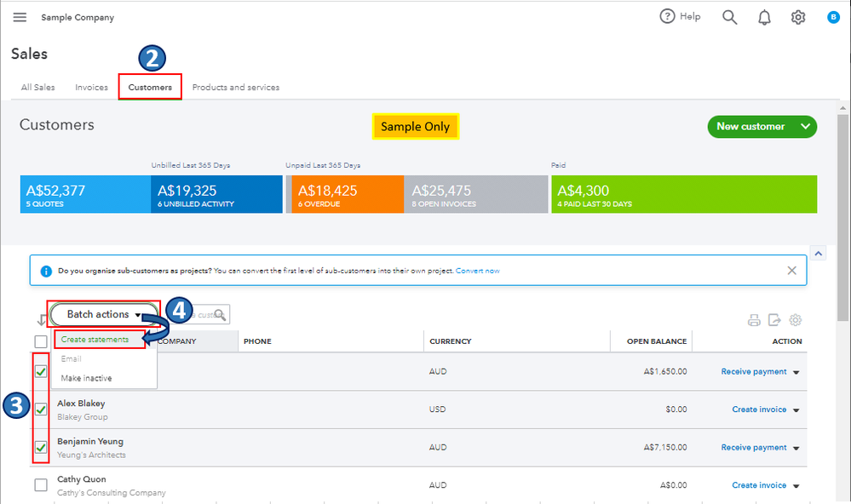The height and width of the screenshot is (504, 851).
Task: Expand action arrow beside Alex Blakey's Create invoice
Action: point(796,410)
